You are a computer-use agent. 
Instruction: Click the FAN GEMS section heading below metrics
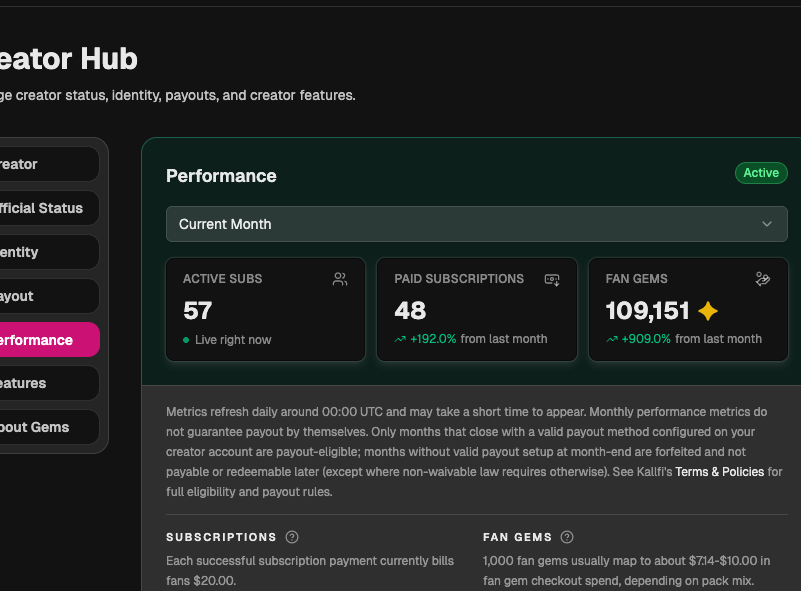tap(517, 537)
